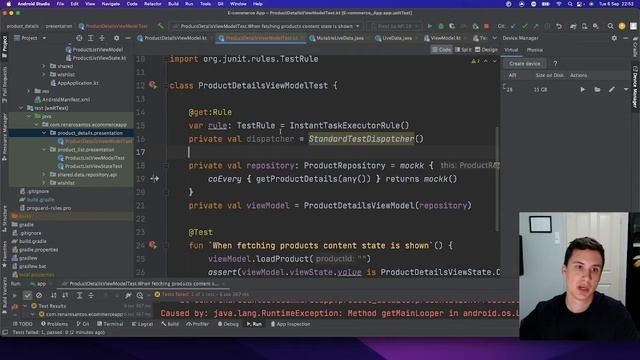Click the Wi-Fi icon in macOS menu bar
The height and width of the screenshot is (360, 640).
point(559,4)
